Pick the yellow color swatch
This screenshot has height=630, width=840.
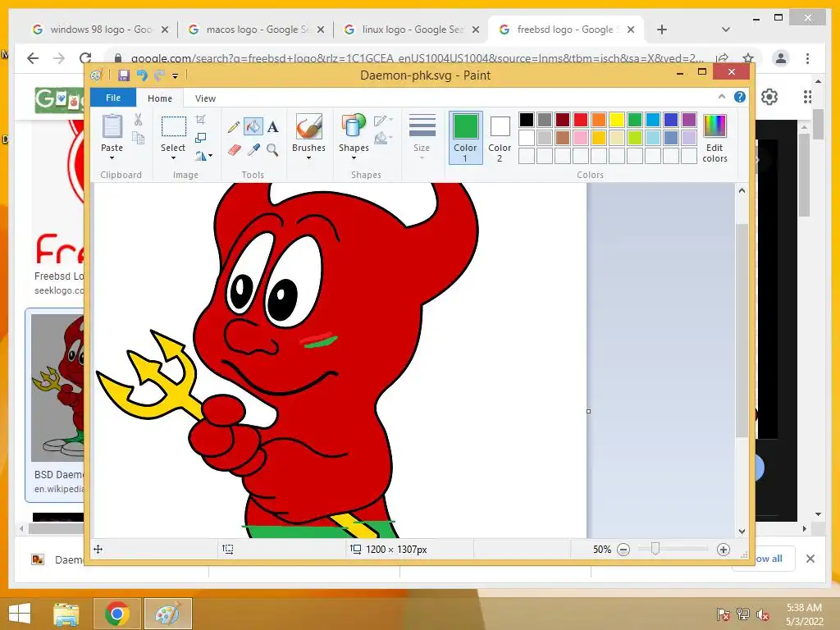[x=617, y=120]
